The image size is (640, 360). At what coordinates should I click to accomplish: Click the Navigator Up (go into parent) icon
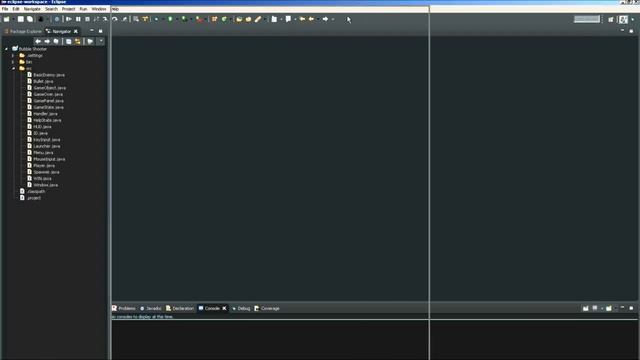pyautogui.click(x=56, y=41)
